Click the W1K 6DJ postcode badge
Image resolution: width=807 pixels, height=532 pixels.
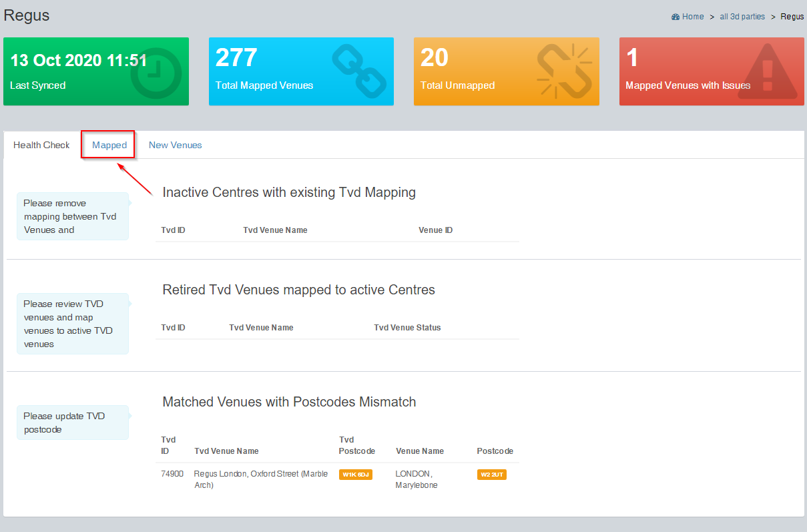click(355, 475)
